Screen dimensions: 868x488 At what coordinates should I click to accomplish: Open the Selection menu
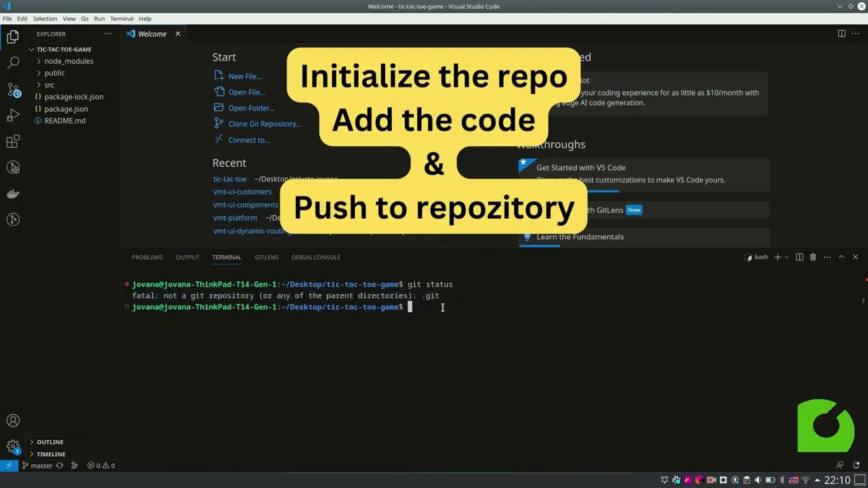pyautogui.click(x=45, y=18)
